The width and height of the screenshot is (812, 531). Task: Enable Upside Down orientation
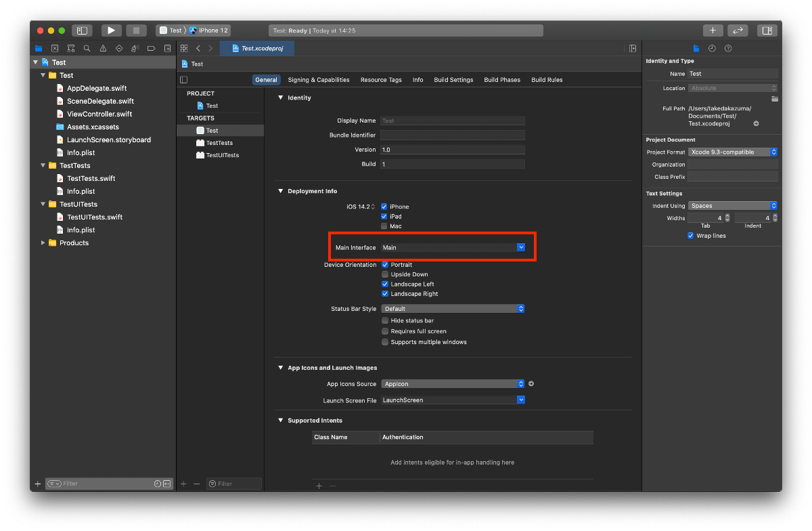click(385, 274)
